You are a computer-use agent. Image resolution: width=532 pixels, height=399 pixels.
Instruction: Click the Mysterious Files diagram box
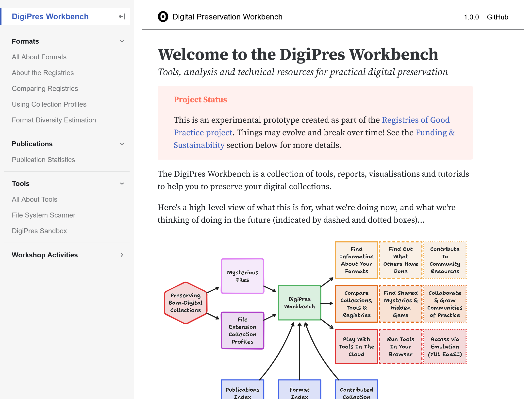(242, 276)
